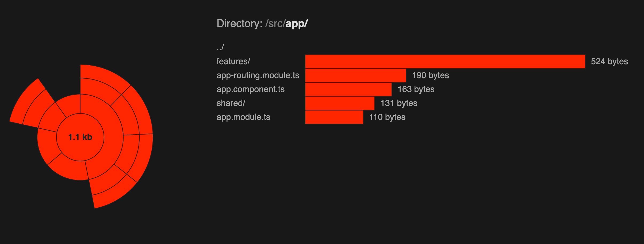Click the 163 bytes bar for app.component.ts

click(348, 89)
